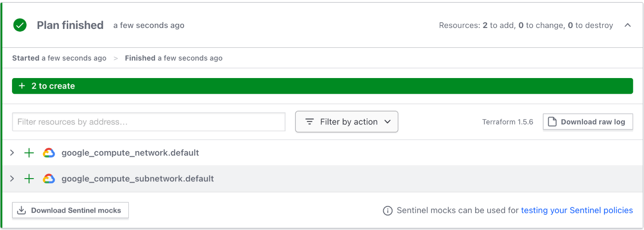644x230 pixels.
Task: Open testing your Sentinel policies link
Action: [577, 210]
